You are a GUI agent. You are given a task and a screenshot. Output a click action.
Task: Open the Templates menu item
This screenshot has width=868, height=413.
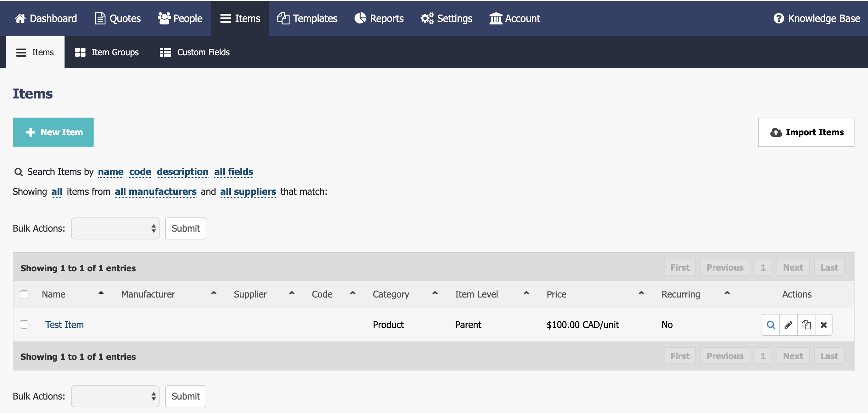point(307,18)
